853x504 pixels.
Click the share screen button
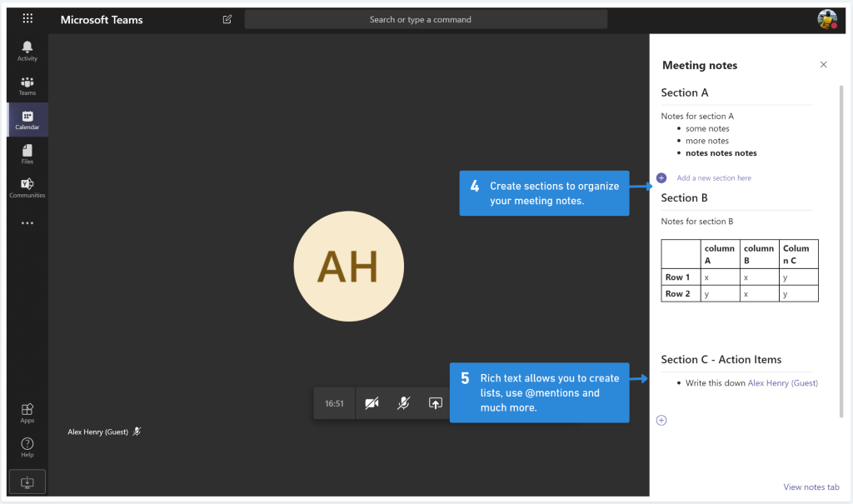coord(435,403)
